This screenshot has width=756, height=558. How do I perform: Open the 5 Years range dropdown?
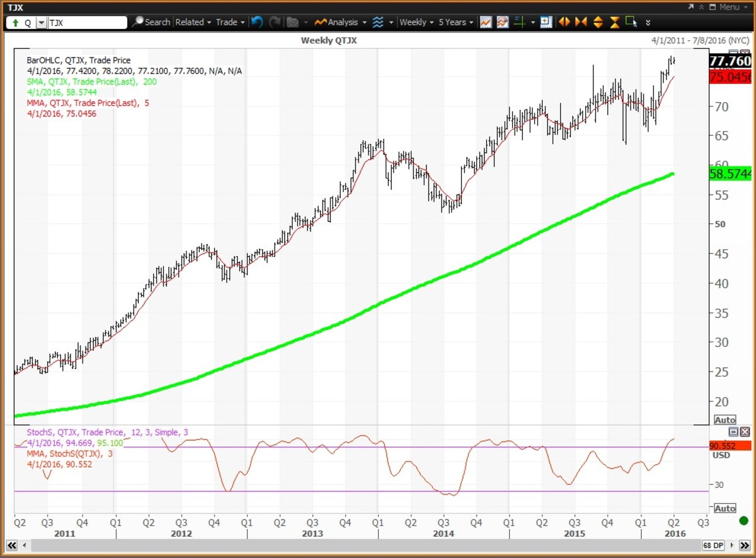[455, 22]
